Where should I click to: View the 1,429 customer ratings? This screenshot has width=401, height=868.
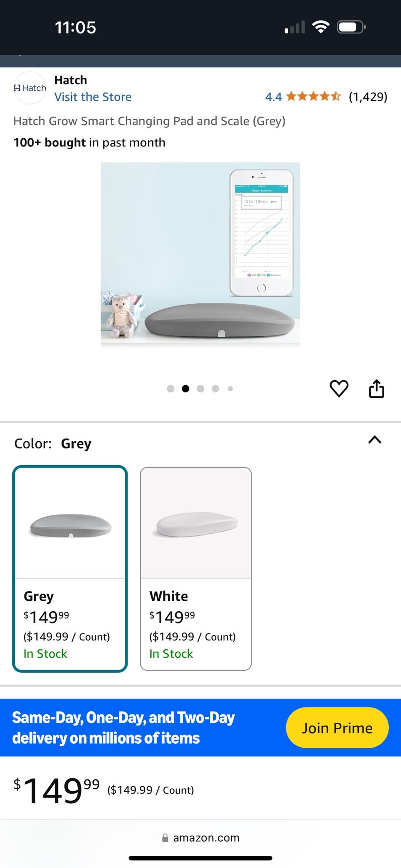click(x=368, y=96)
